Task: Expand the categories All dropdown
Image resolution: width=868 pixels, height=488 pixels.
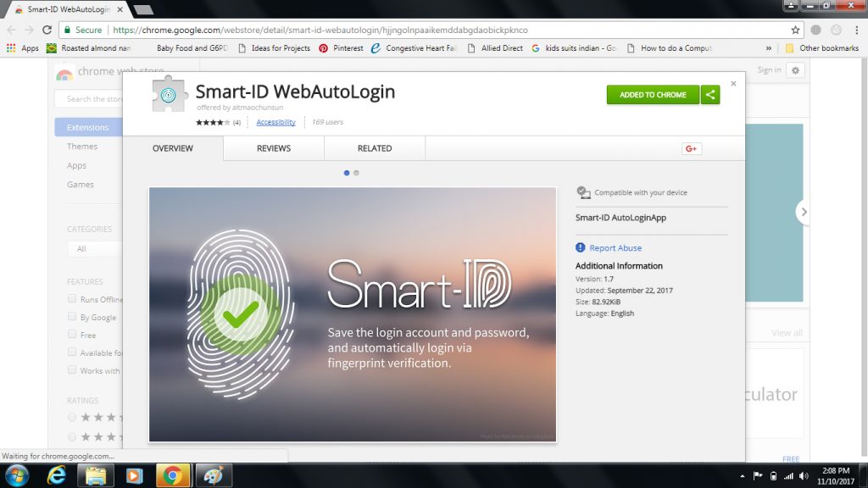Action: [93, 249]
